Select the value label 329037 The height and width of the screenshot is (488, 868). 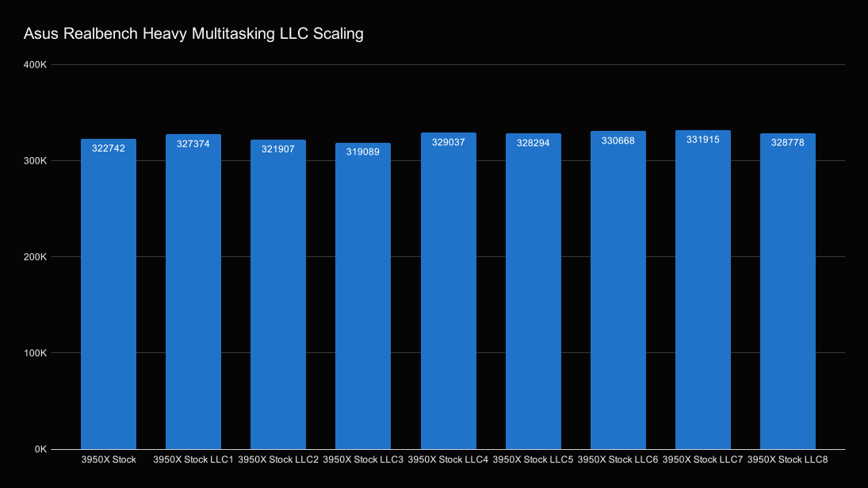449,142
